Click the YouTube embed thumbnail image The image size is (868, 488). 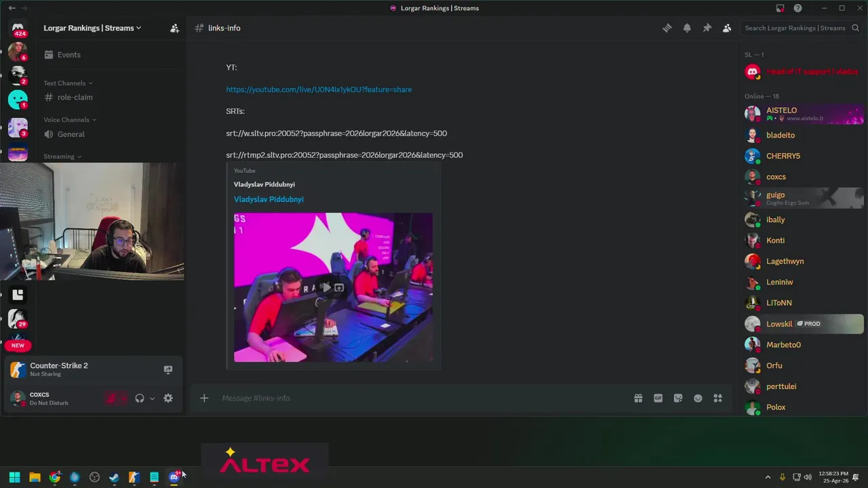coord(333,287)
